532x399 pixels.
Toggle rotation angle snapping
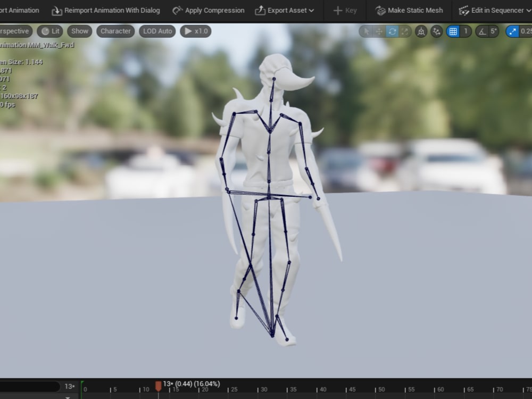tap(482, 31)
